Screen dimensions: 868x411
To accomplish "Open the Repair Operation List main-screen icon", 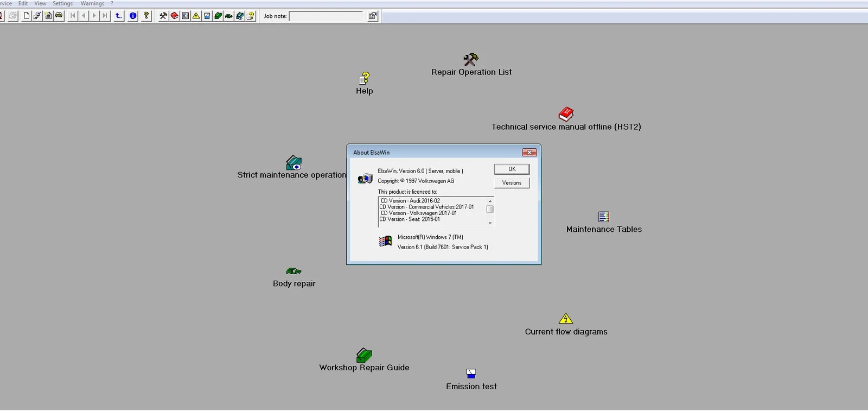I will point(471,59).
